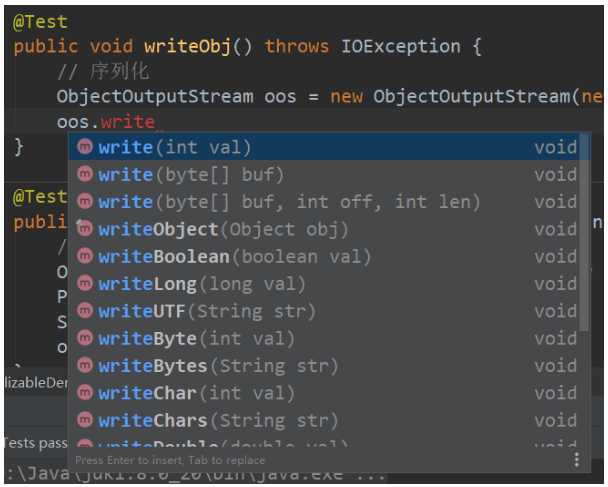Click method icon beside writeLong suggestion
Viewport: 608px width, 487px height.
(x=85, y=283)
